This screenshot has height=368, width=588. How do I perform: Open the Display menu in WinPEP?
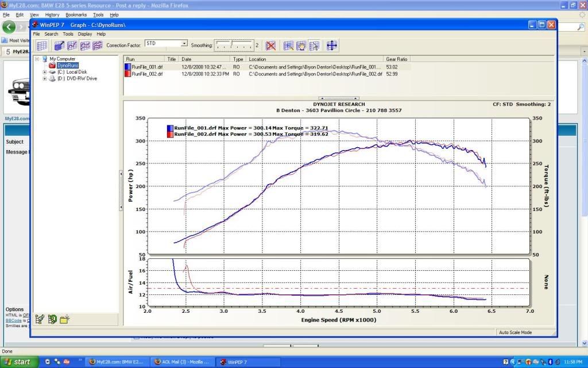coord(84,34)
